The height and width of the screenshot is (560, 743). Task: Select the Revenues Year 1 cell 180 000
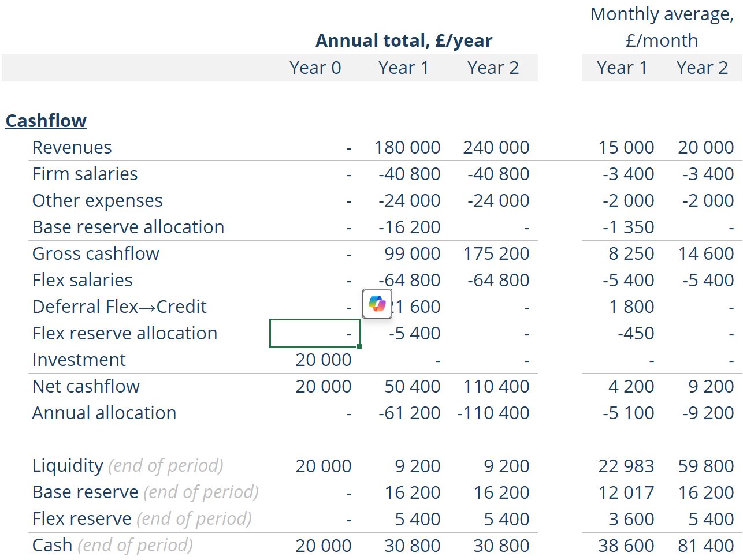407,147
